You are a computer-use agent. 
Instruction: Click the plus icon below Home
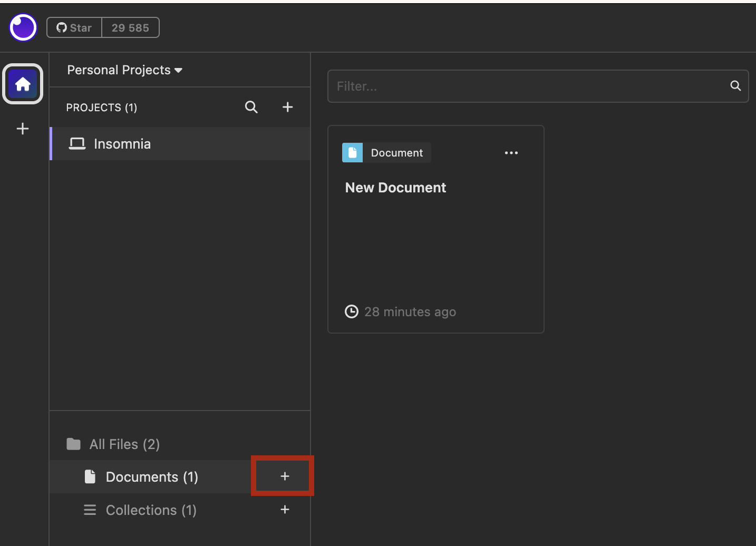click(x=23, y=129)
